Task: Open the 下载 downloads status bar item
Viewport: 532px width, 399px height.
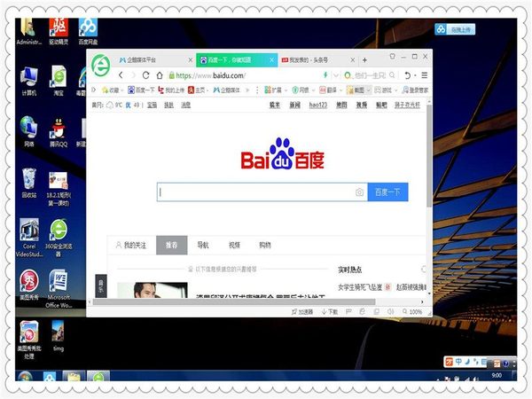Action: click(x=330, y=311)
